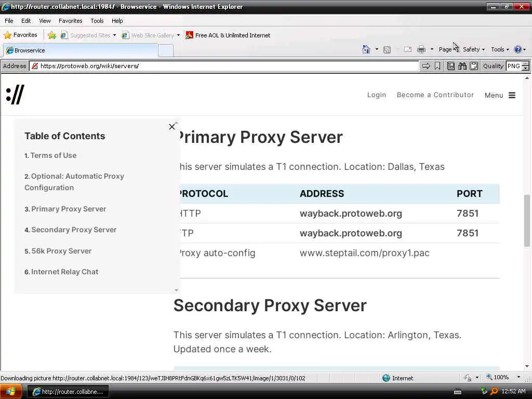Click Add to Favorites Bar star icon
This screenshot has width=532, height=399.
[52, 35]
